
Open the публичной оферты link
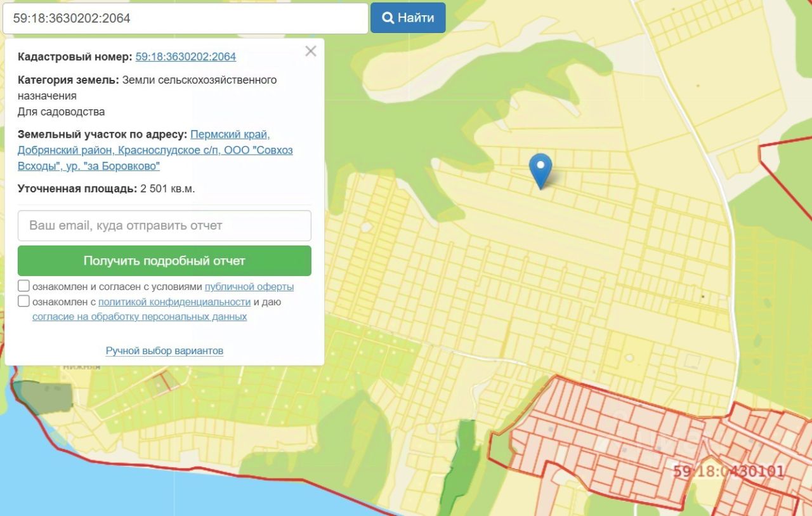pyautogui.click(x=249, y=286)
